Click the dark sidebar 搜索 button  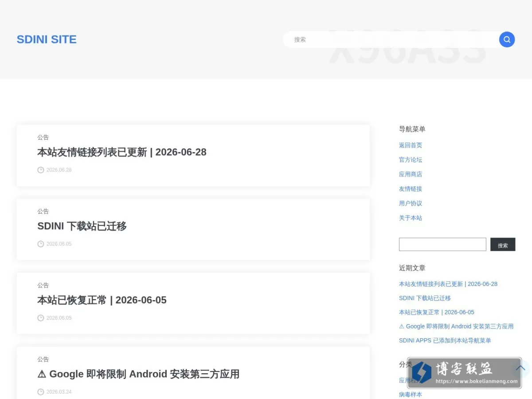(503, 244)
